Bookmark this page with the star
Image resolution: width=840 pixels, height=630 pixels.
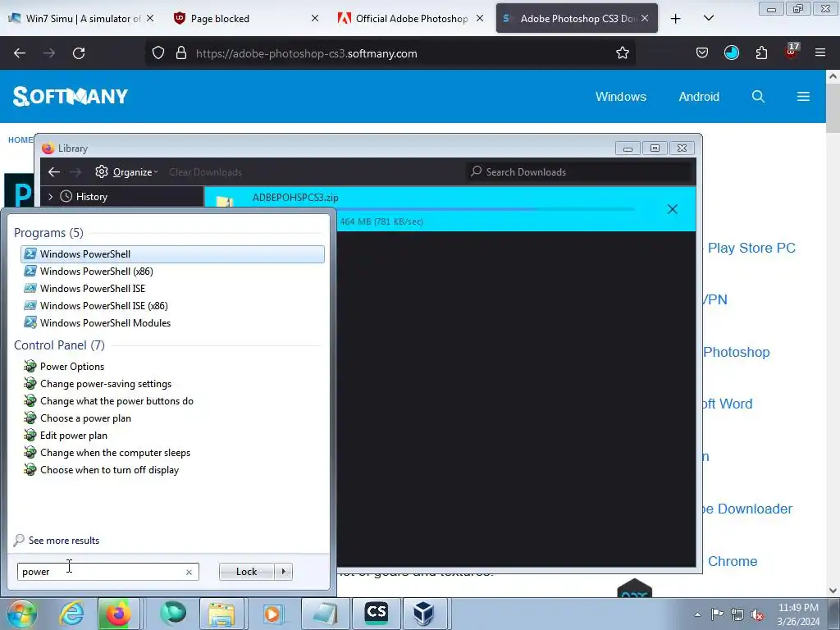623,53
